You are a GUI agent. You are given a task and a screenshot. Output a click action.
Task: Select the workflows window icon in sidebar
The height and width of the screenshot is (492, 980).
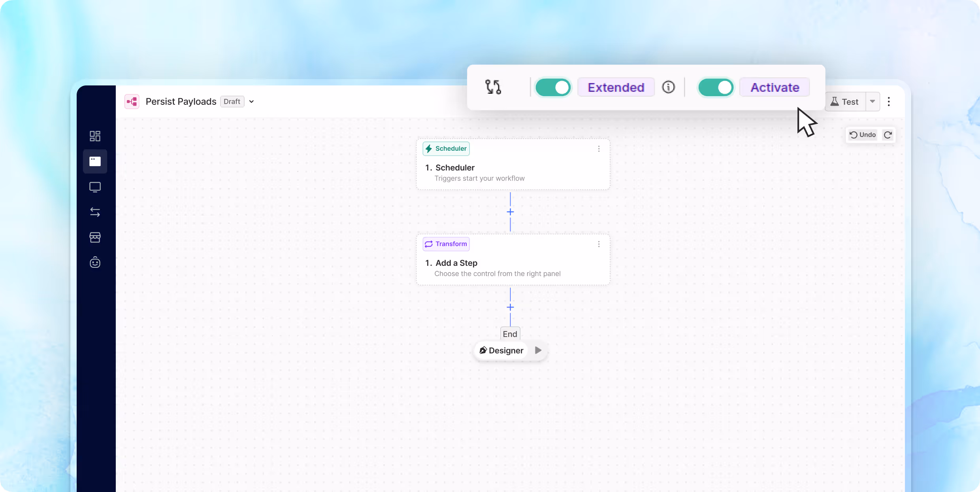point(95,161)
